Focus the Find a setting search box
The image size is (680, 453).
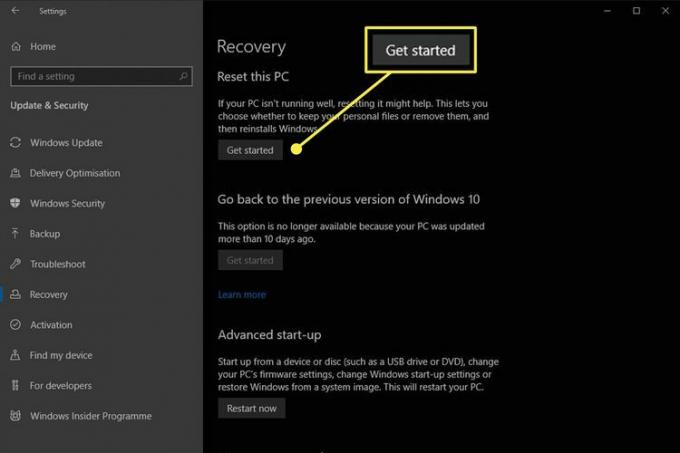click(x=101, y=76)
